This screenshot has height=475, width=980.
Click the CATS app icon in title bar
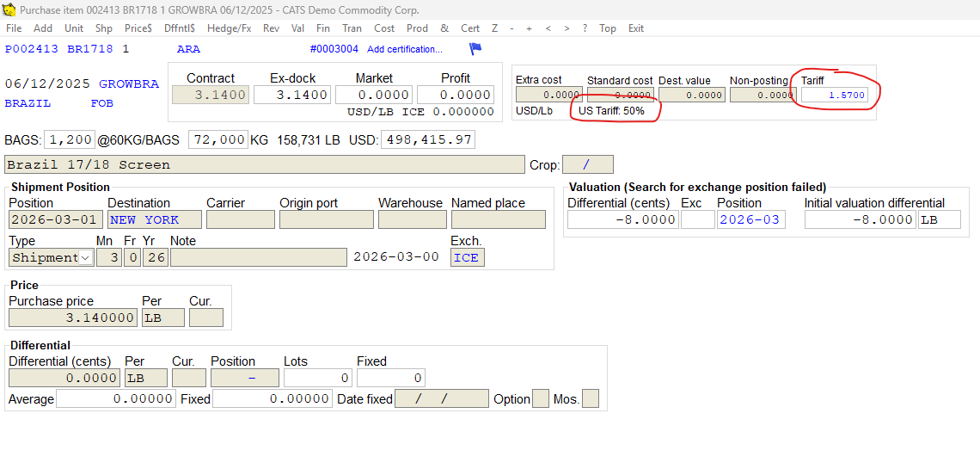click(x=9, y=10)
